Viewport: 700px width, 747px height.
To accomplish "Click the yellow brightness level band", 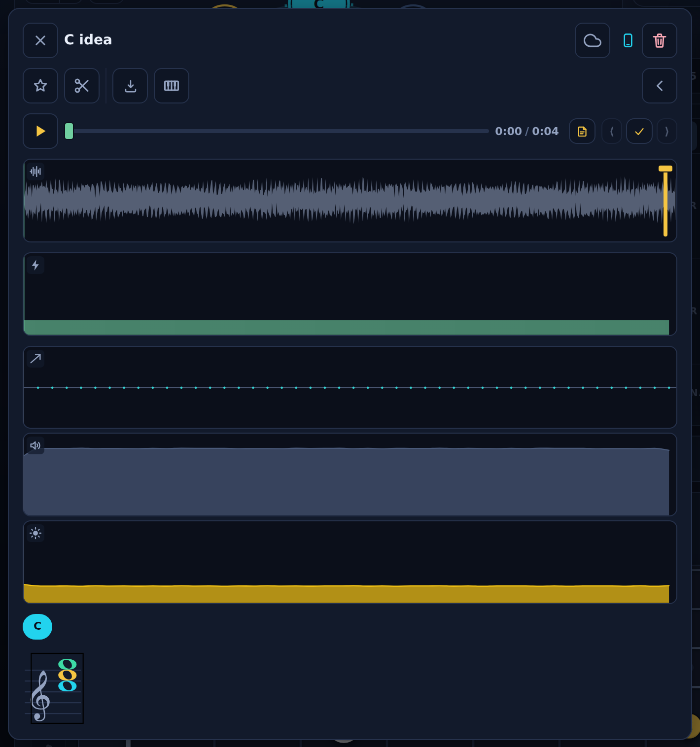I will (347, 594).
